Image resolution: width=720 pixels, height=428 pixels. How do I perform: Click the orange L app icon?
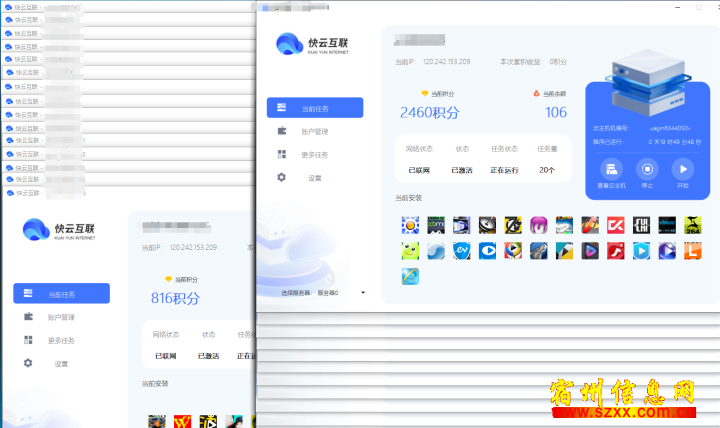pos(693,251)
